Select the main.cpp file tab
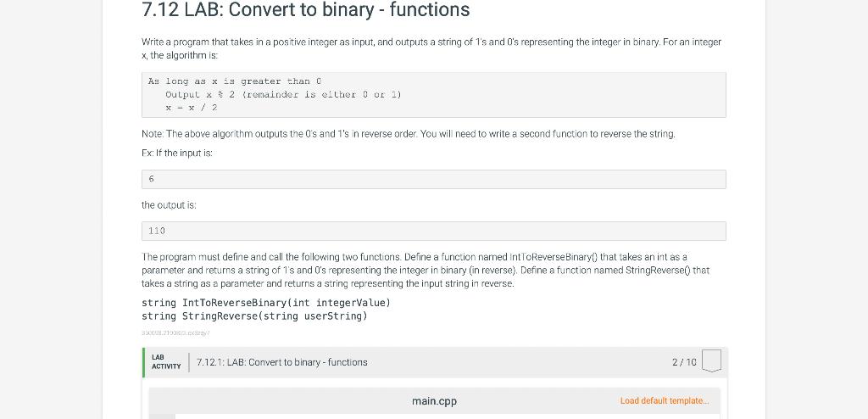This screenshot has height=419, width=868. pyautogui.click(x=434, y=400)
